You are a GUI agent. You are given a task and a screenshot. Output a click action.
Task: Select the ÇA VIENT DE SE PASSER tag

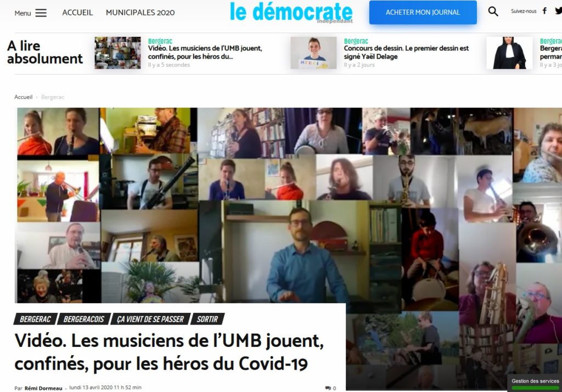pyautogui.click(x=150, y=319)
